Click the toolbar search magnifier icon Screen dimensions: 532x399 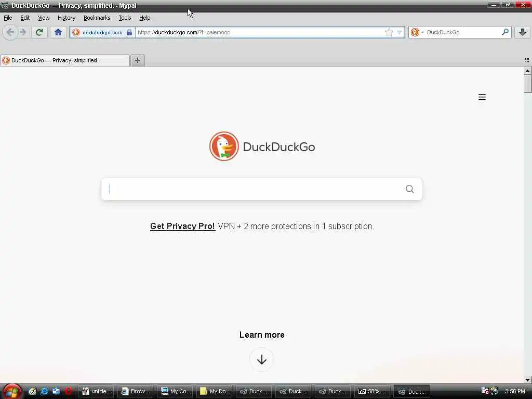click(x=505, y=32)
